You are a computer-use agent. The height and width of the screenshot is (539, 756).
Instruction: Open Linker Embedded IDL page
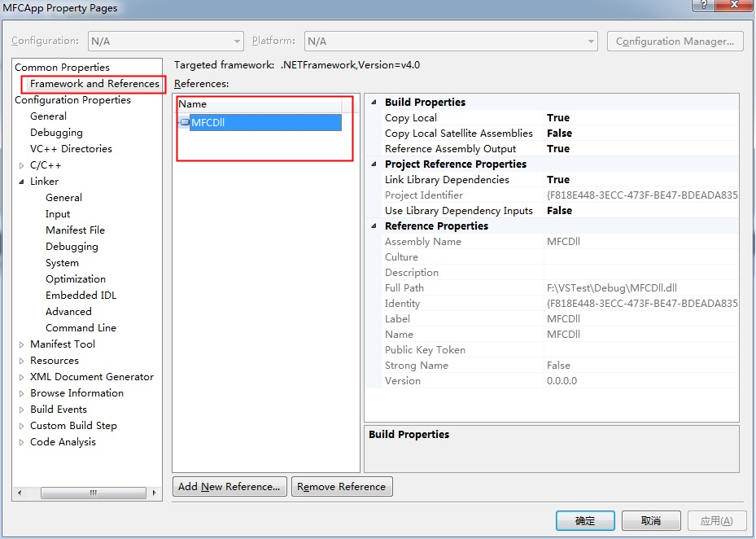tap(81, 296)
